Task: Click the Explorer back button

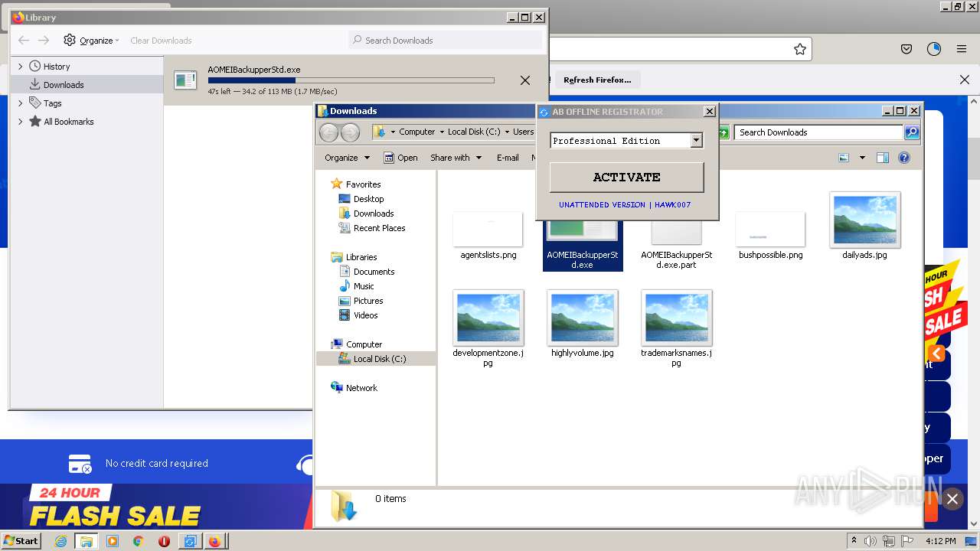Action: coord(328,132)
